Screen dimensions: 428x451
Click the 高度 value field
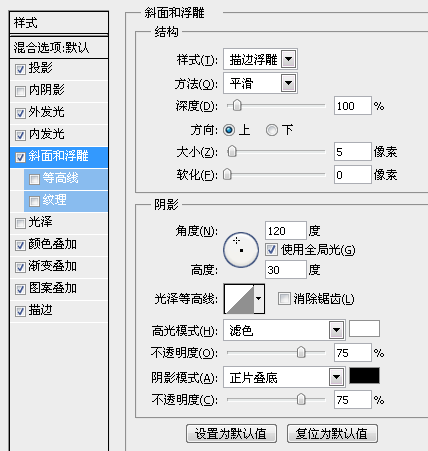(x=286, y=269)
